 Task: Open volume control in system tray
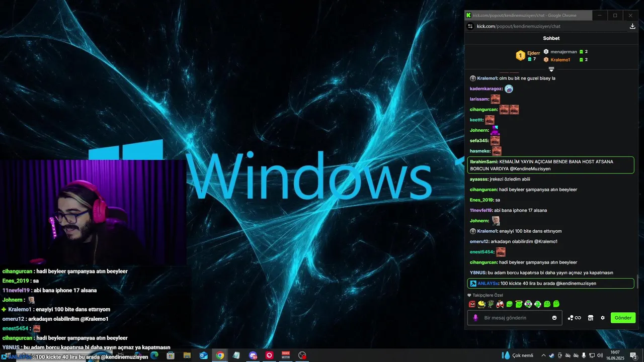click(x=600, y=355)
